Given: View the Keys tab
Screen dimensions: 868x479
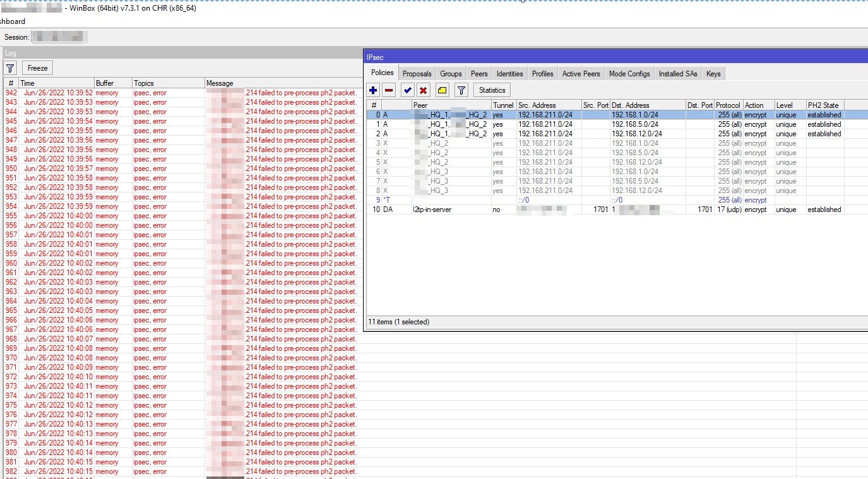Looking at the screenshot, I should coord(713,74).
